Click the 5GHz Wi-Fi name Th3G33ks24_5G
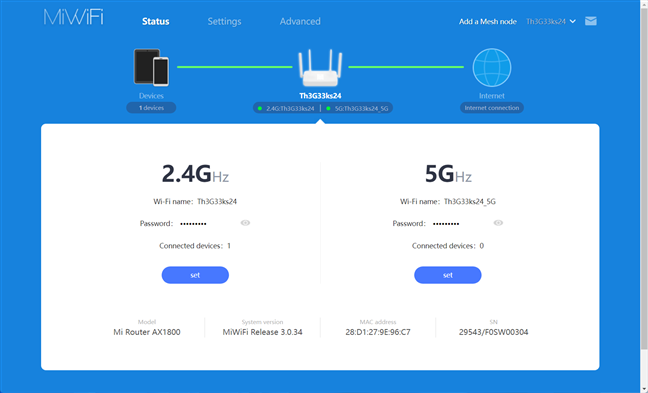Image resolution: width=648 pixels, height=393 pixels. coord(470,202)
